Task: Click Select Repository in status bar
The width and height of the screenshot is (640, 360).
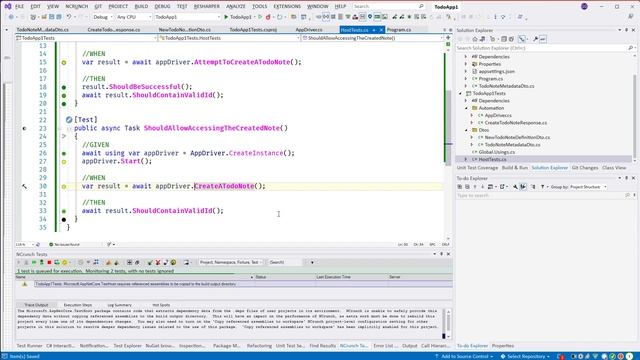Action: (x=525, y=356)
